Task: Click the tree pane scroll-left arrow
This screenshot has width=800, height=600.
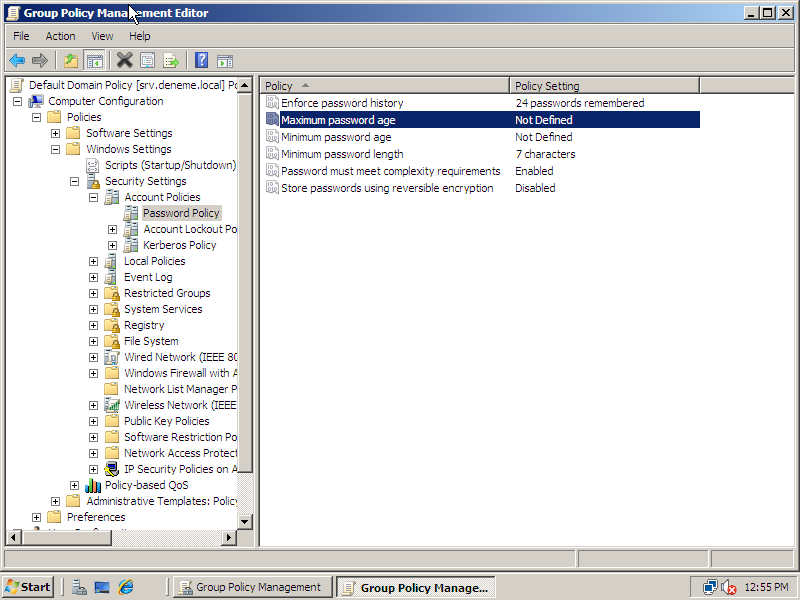Action: click(x=13, y=537)
